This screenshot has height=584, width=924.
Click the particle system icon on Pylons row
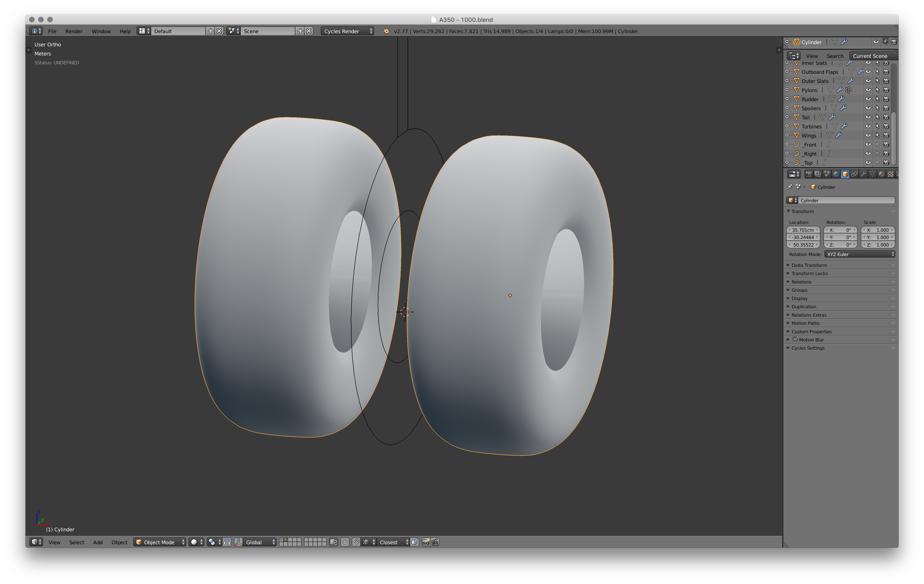click(x=849, y=90)
